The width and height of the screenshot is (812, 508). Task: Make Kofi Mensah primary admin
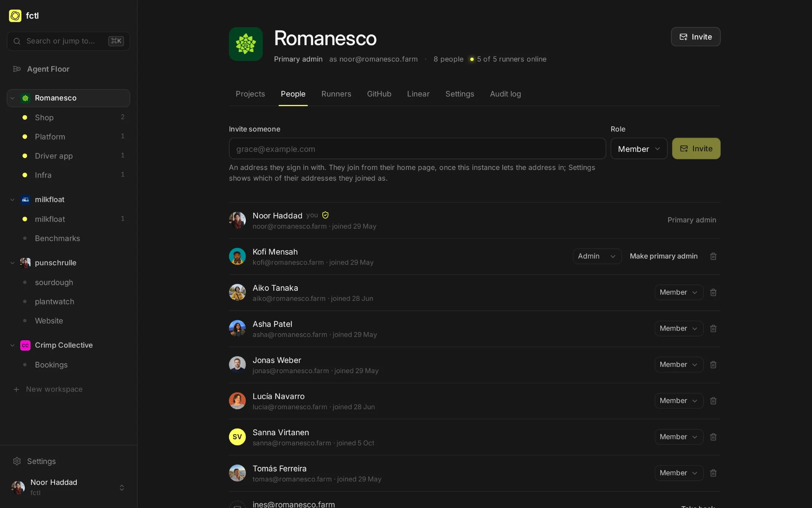coord(663,256)
